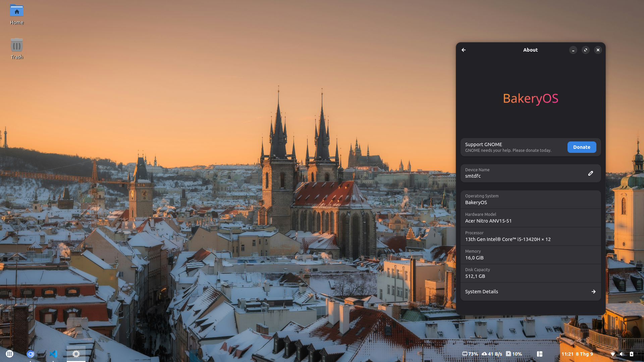Select the Device Name row smtdfc
This screenshot has width=644, height=362.
click(x=530, y=173)
